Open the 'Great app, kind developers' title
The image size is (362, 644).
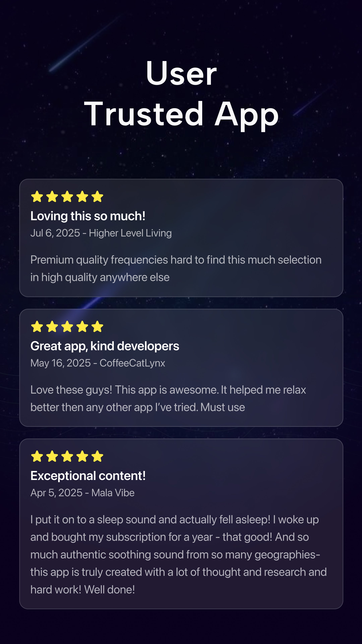(x=105, y=346)
